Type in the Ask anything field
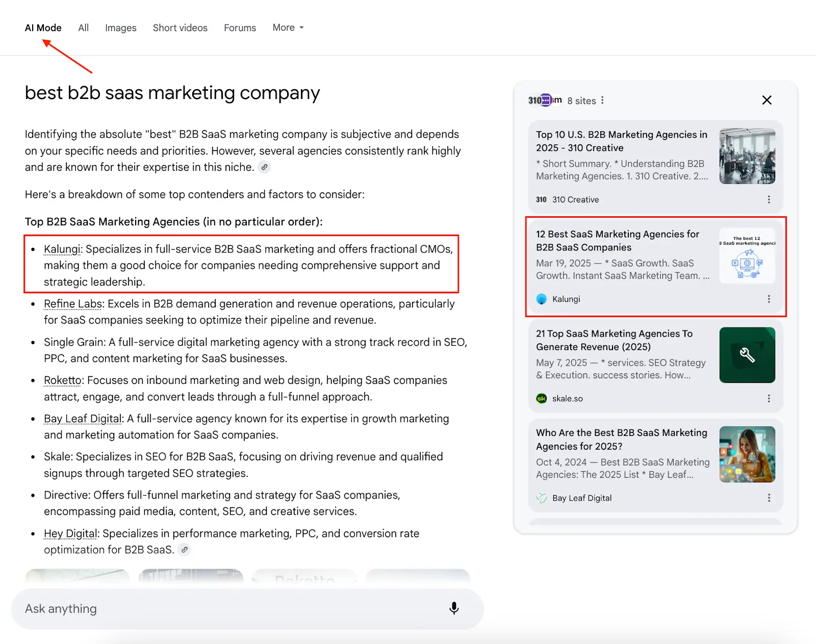This screenshot has width=816, height=644. click(x=229, y=608)
